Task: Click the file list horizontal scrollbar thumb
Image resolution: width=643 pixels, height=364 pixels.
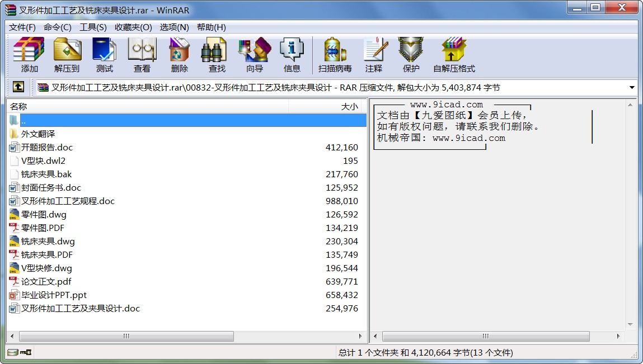Action: (x=126, y=336)
